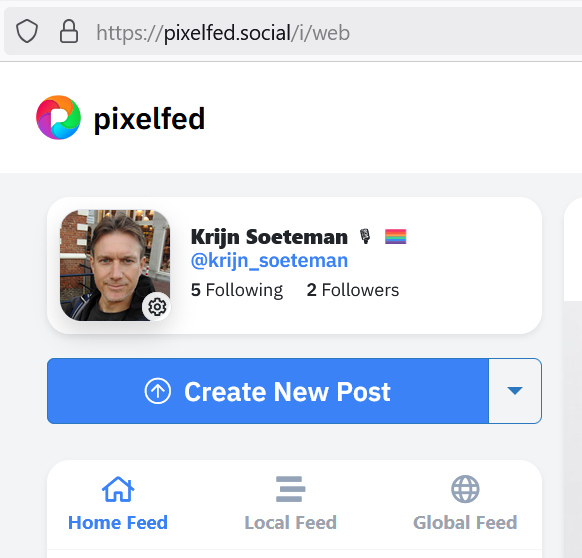Screen dimensions: 582x558
Task: Switch to the Home Feed tab
Action: tap(118, 504)
